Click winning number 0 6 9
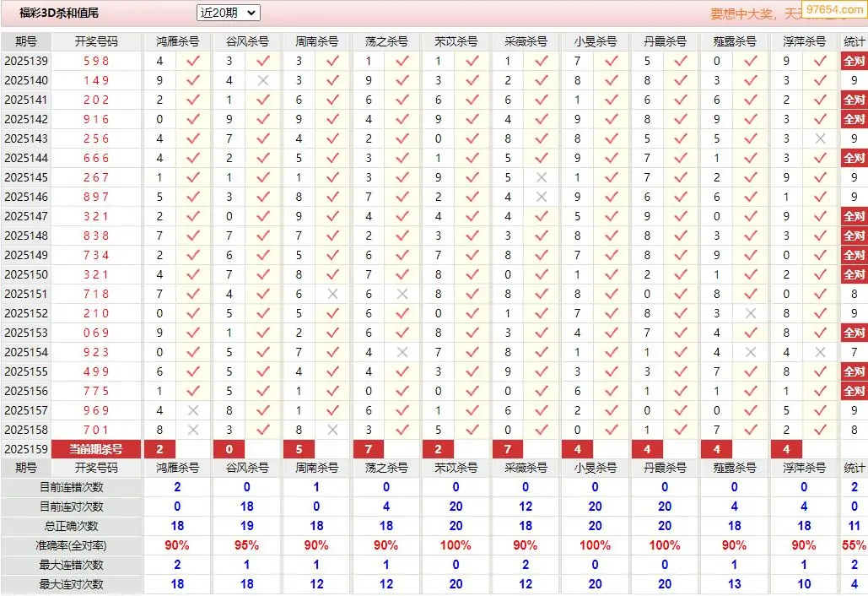868x596 pixels. click(96, 333)
